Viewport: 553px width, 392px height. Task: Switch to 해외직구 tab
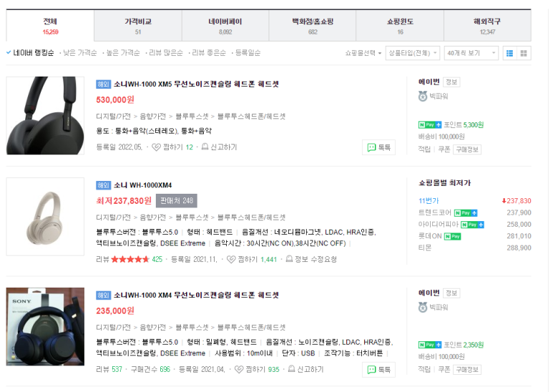[x=487, y=26]
